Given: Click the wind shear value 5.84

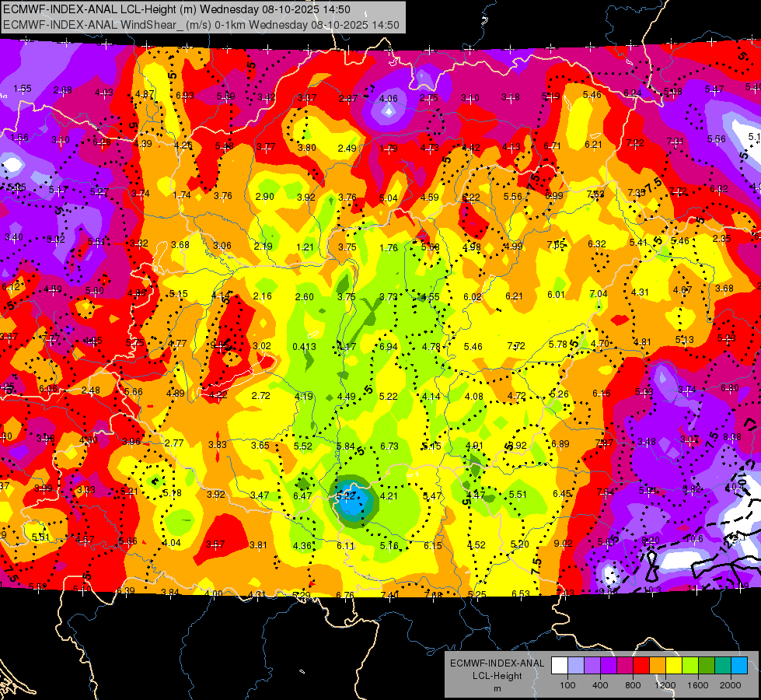Looking at the screenshot, I should (x=346, y=446).
